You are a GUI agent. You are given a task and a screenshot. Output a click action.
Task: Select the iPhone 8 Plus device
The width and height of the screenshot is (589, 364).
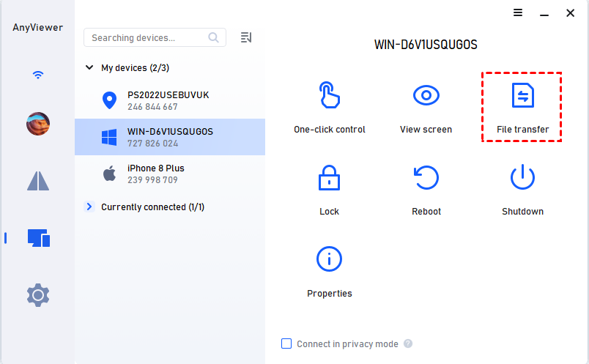(170, 174)
